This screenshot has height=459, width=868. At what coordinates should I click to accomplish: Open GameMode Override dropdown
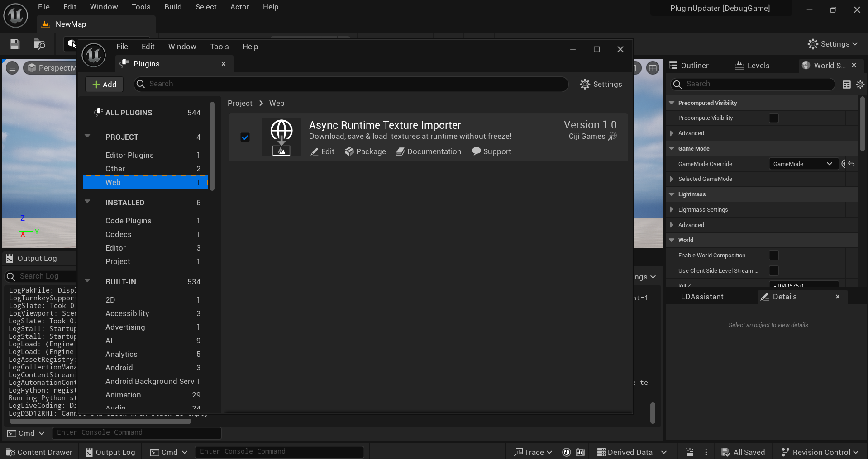tap(803, 164)
